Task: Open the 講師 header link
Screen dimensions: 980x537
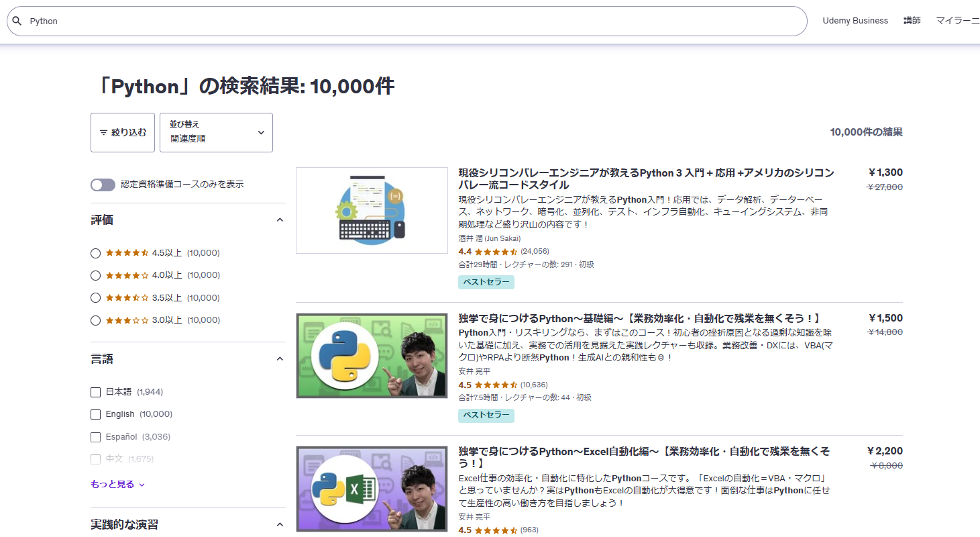Action: tap(912, 21)
